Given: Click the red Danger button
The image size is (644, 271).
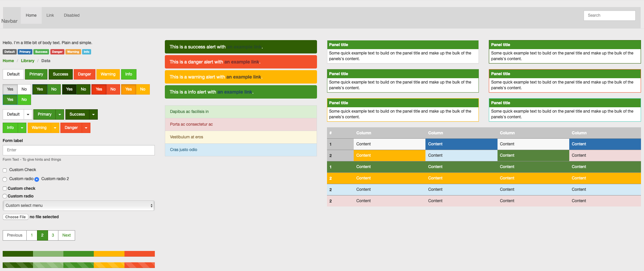Looking at the screenshot, I should (x=84, y=74).
